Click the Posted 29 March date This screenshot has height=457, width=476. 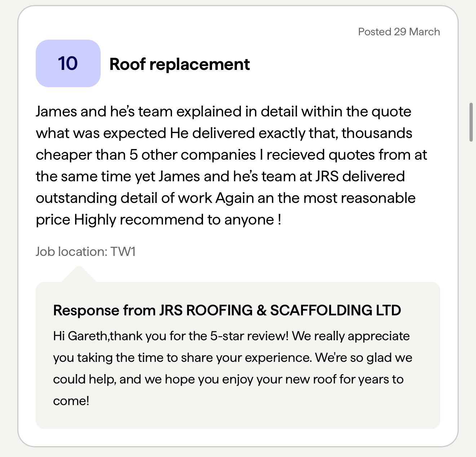pyautogui.click(x=398, y=32)
